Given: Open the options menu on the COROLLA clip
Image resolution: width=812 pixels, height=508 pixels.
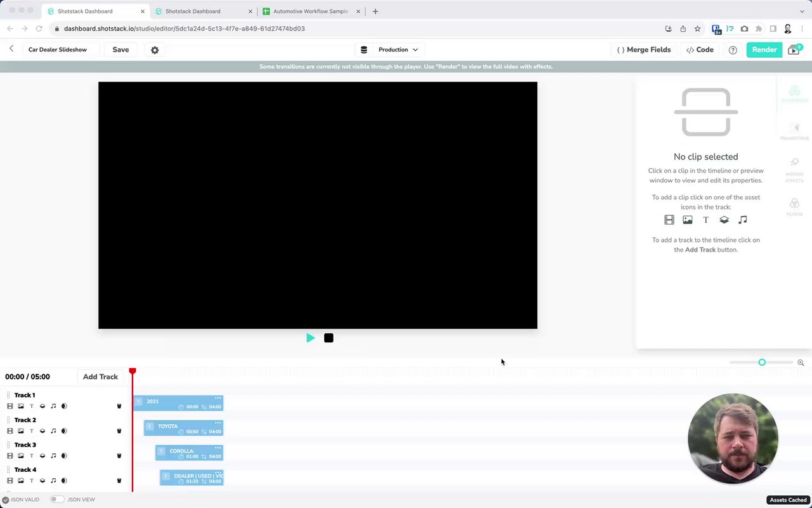Looking at the screenshot, I should [x=218, y=448].
